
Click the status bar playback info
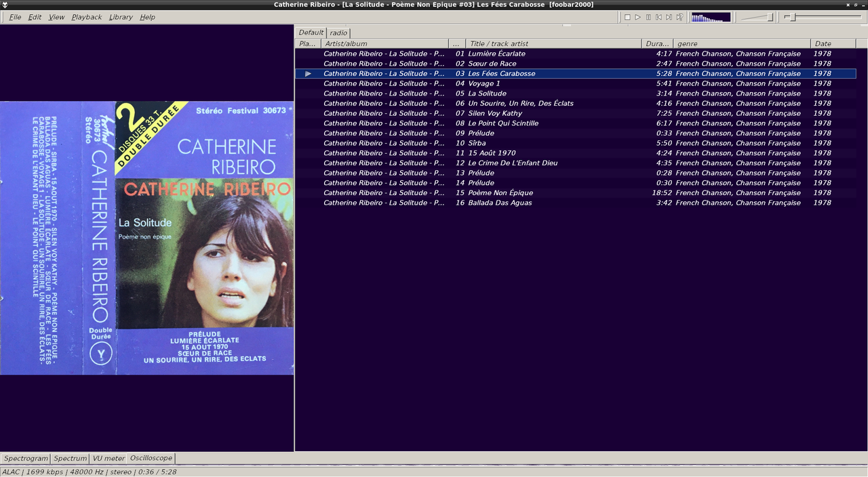[90, 472]
